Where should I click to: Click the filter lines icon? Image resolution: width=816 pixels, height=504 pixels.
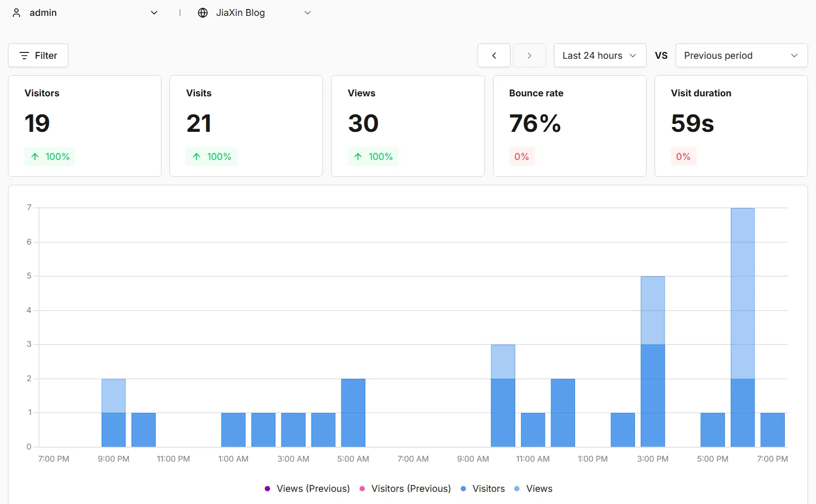[24, 56]
